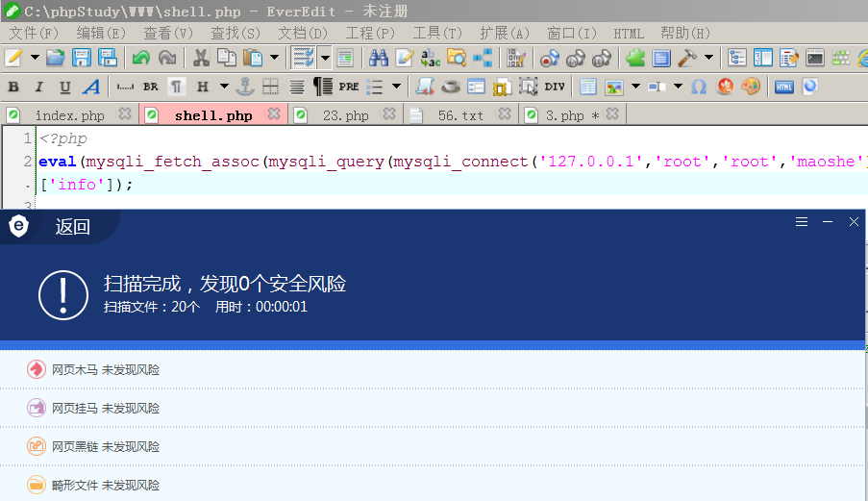Click the play macro icon

[x=576, y=58]
